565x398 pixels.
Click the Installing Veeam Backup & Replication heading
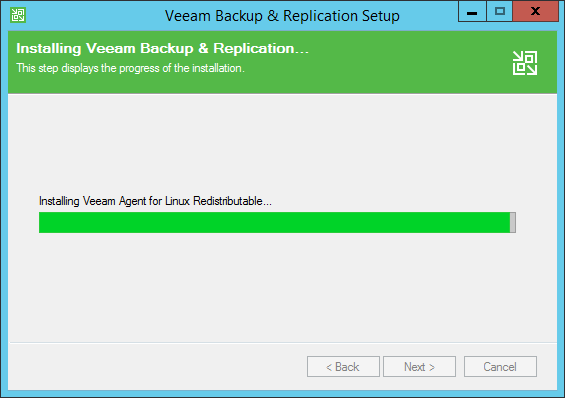coord(163,48)
